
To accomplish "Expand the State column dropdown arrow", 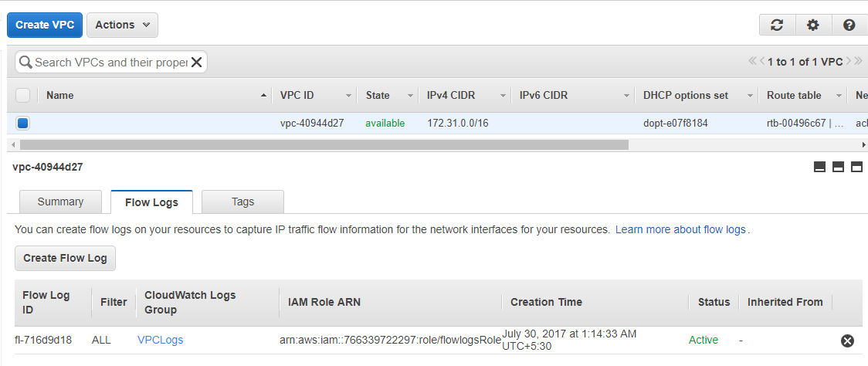I will 410,96.
